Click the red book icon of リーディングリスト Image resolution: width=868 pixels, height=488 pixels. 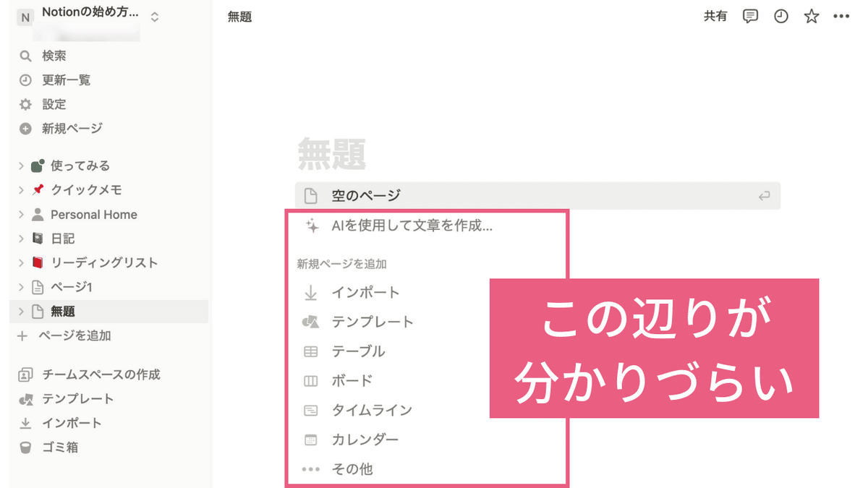pos(38,262)
